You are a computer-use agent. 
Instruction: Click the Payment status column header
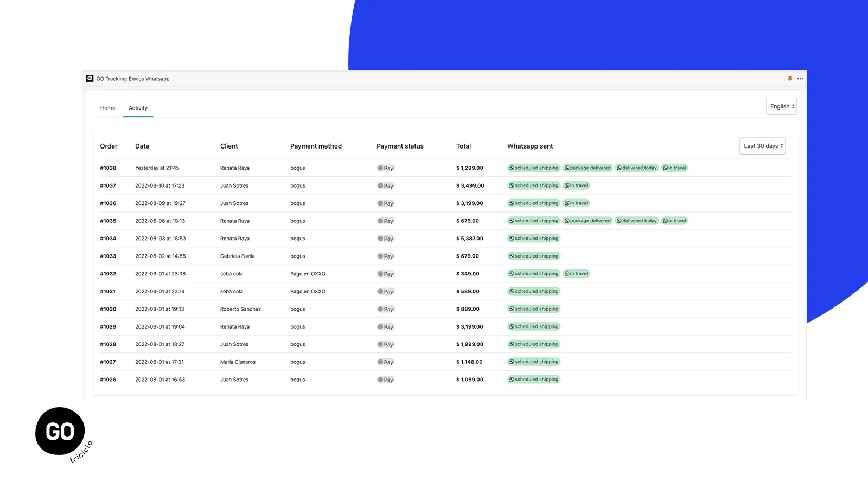pyautogui.click(x=400, y=146)
